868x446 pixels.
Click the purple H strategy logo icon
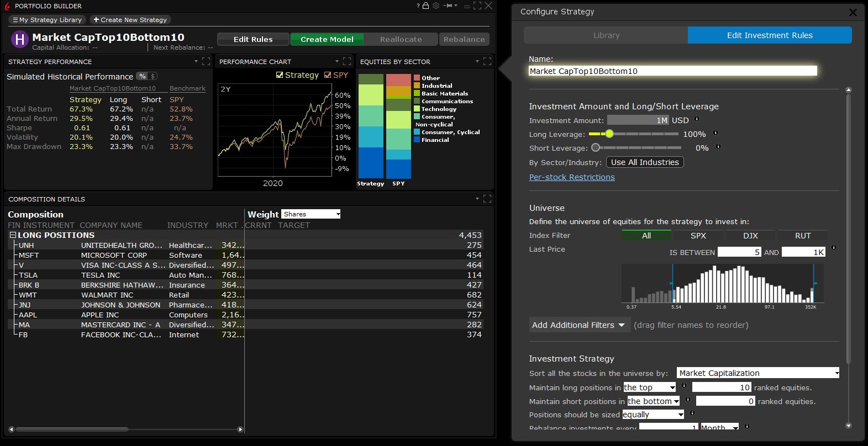tap(20, 40)
